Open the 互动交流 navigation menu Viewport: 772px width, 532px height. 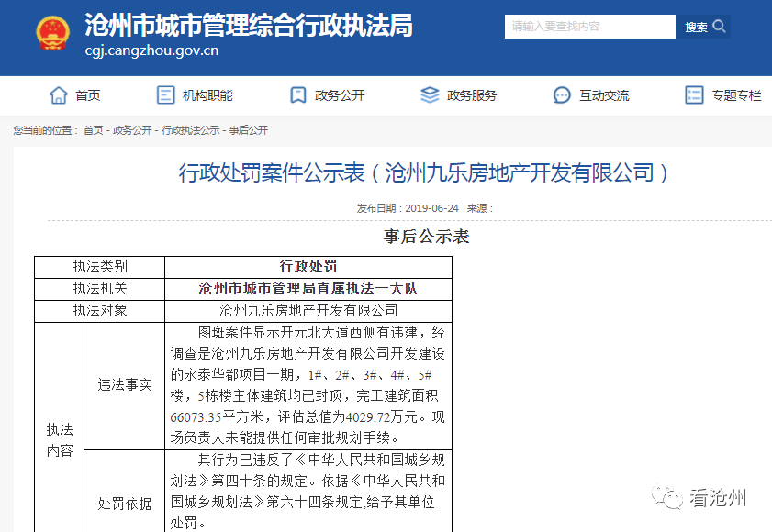(604, 95)
